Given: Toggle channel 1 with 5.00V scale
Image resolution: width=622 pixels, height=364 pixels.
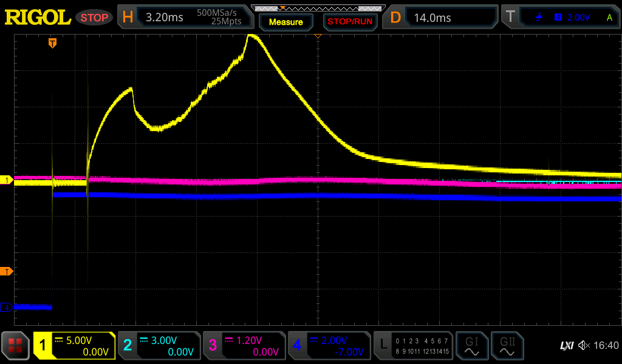Looking at the screenshot, I should (75, 346).
